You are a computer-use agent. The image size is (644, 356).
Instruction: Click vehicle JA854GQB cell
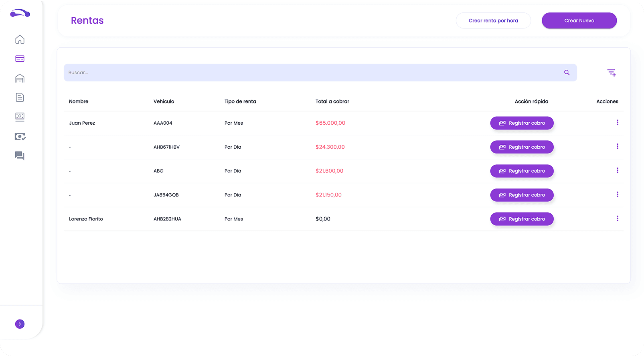click(x=166, y=195)
